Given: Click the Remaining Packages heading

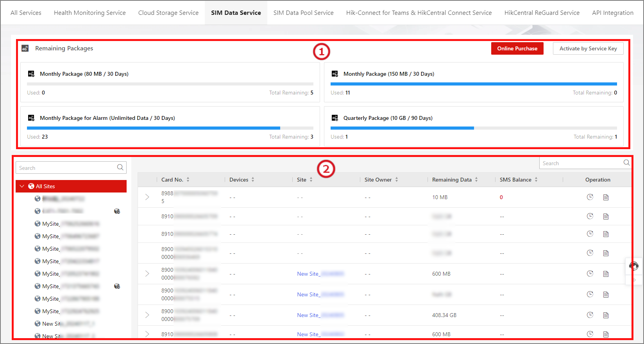Looking at the screenshot, I should (64, 48).
